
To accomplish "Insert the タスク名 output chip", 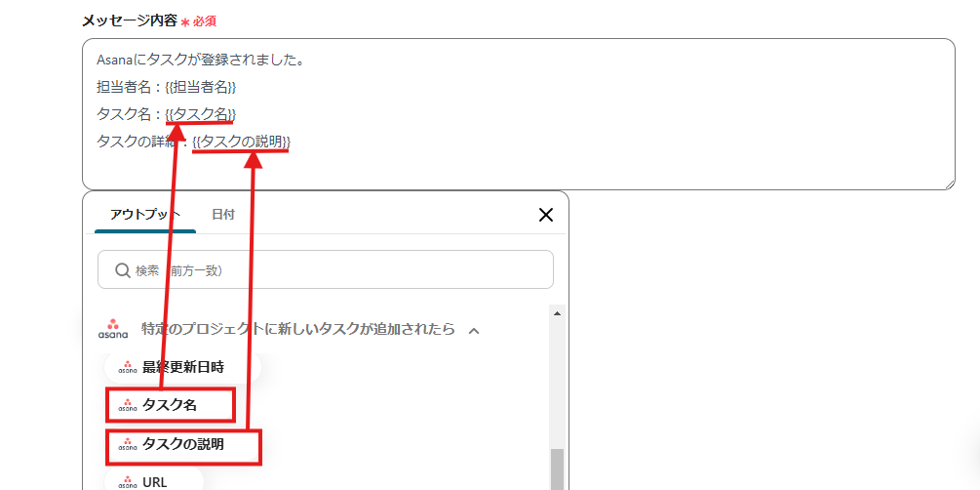I will 171,405.
